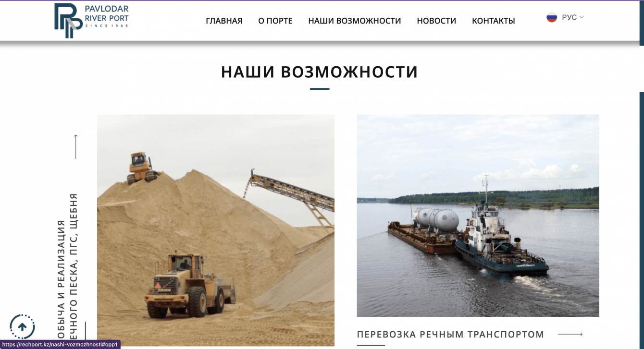Image resolution: width=644 pixels, height=349 pixels.
Task: Open the НОВОСТИ section
Action: (x=436, y=21)
